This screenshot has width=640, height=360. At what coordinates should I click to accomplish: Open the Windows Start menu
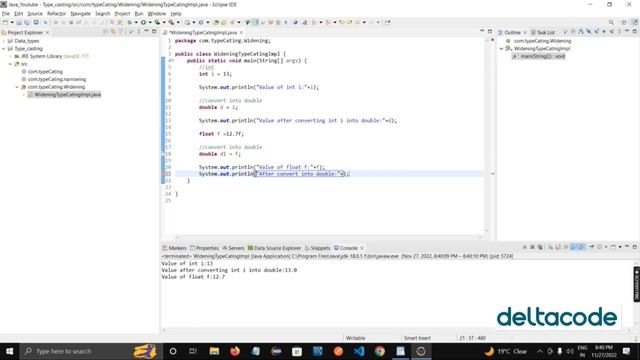9,351
